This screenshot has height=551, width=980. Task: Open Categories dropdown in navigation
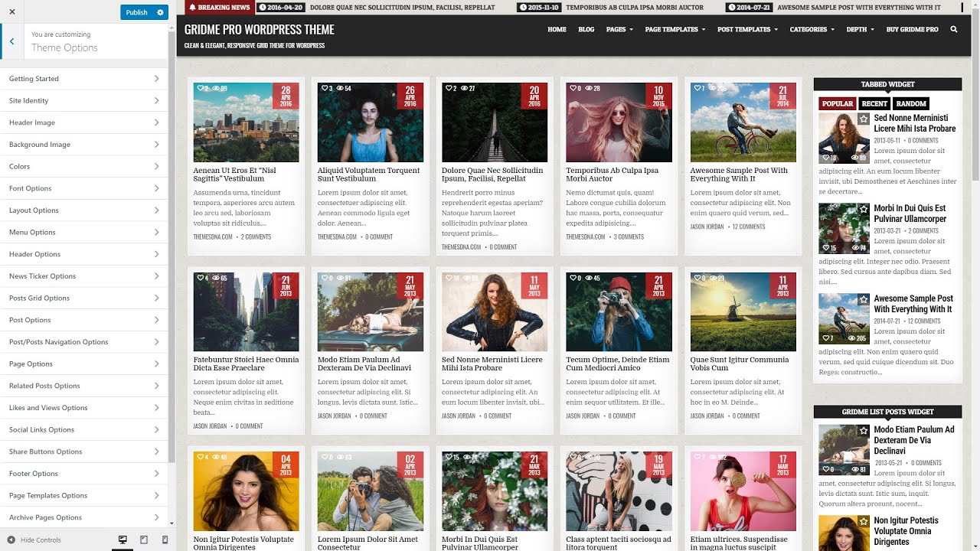coord(812,29)
